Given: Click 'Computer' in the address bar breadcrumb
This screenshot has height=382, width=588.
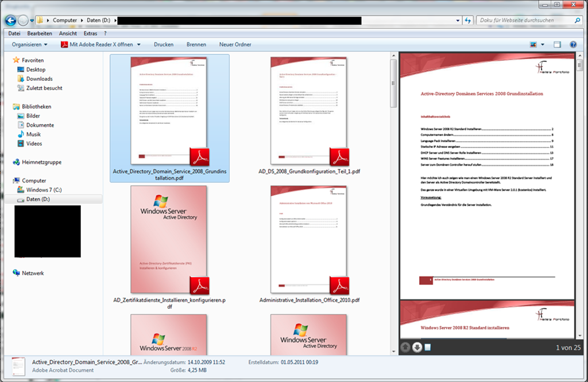Looking at the screenshot, I should [x=64, y=20].
